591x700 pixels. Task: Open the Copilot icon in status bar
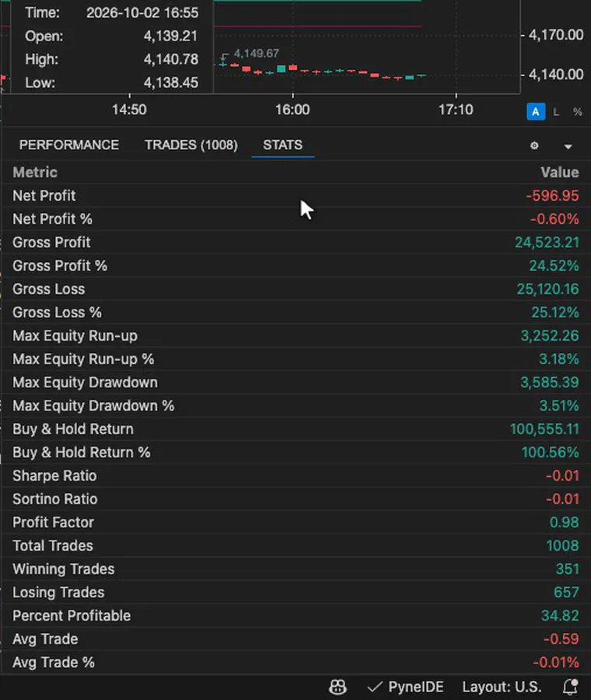[x=337, y=687]
